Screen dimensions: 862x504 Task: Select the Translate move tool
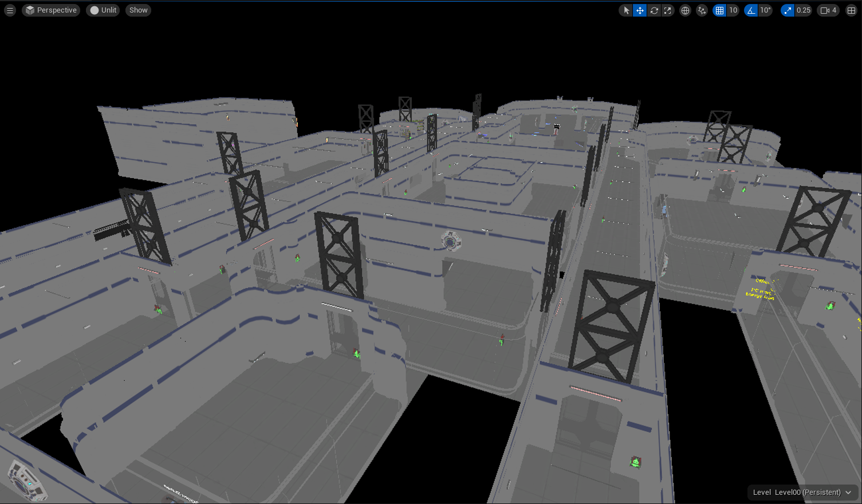click(640, 10)
